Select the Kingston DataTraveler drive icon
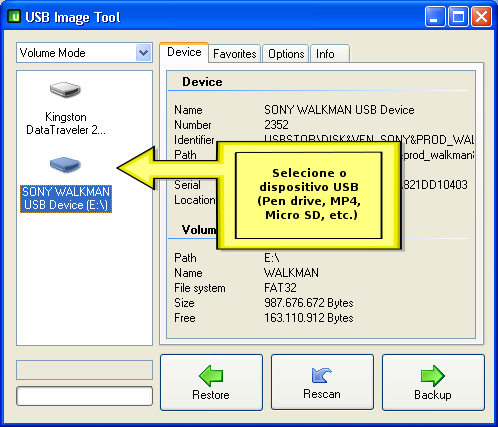This screenshot has width=498, height=427. (x=65, y=90)
